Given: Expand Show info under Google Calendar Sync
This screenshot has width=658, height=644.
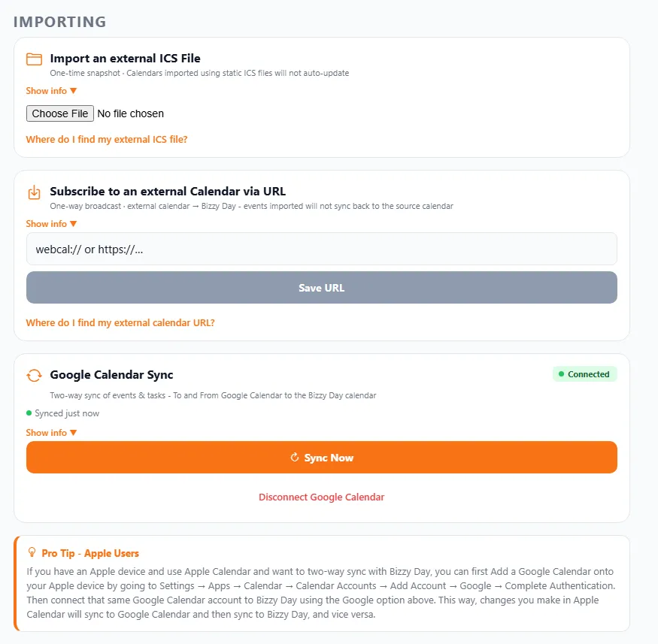Looking at the screenshot, I should 51,432.
